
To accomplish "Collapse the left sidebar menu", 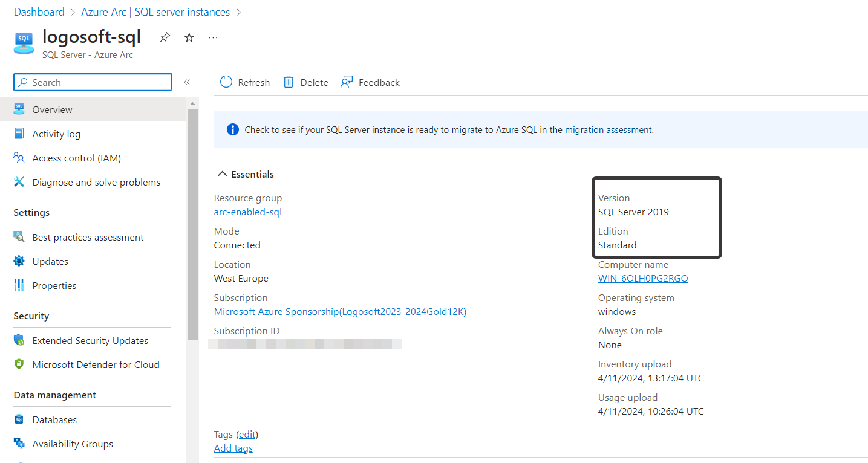I will pyautogui.click(x=187, y=82).
